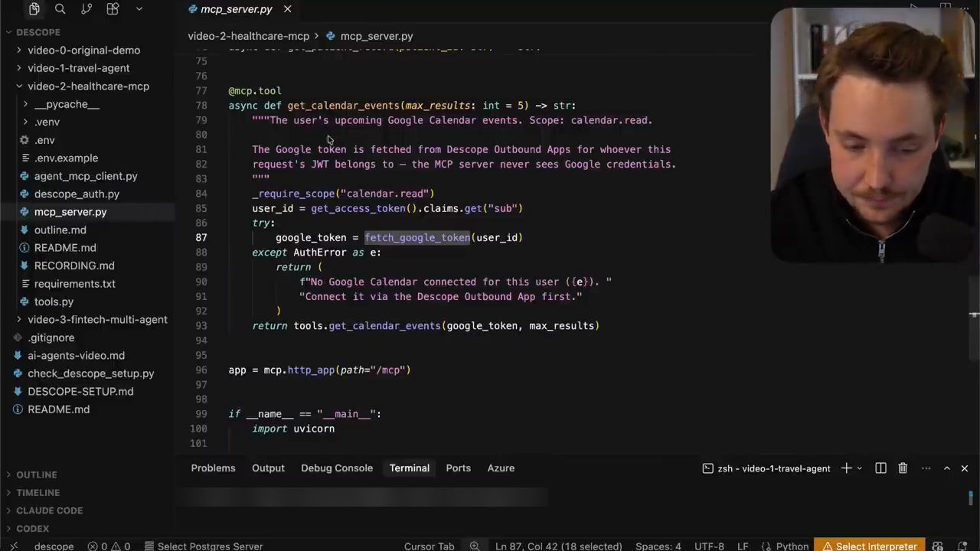Show additional activity bar views chevron
Screen dimensions: 980x551
[139, 9]
